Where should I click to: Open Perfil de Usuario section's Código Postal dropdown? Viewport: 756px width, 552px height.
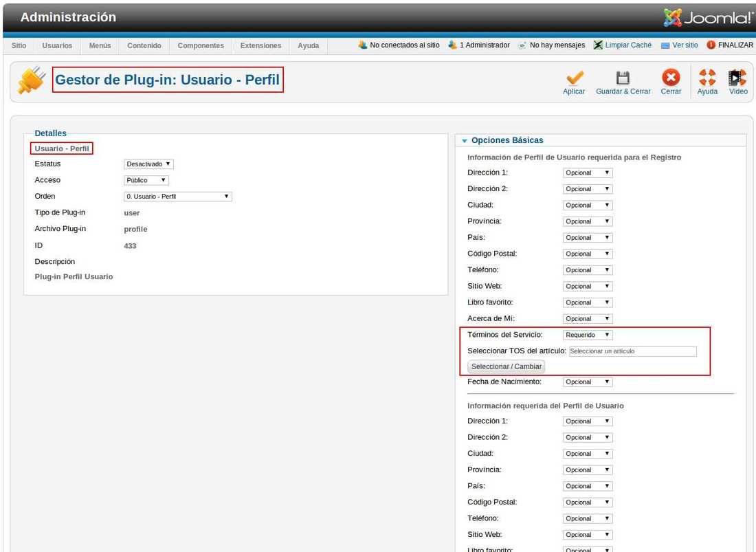point(588,503)
